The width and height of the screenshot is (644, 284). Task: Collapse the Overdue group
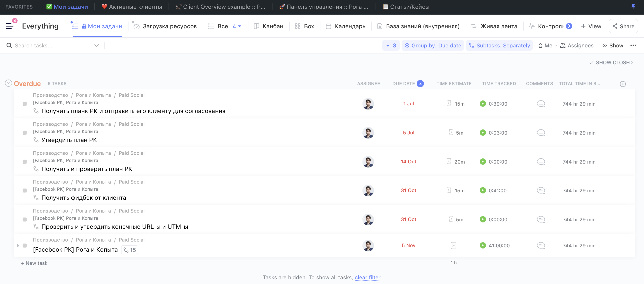click(x=9, y=83)
